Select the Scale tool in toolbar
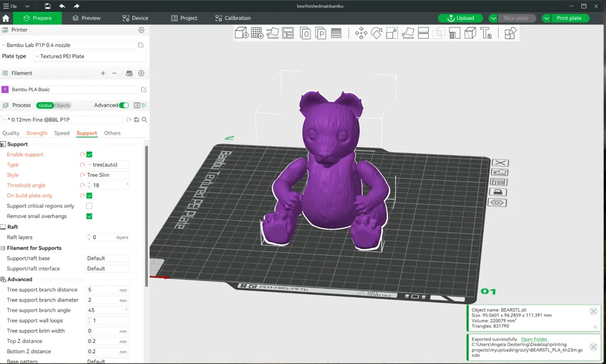Screen dimensions: 606x364 [392, 33]
